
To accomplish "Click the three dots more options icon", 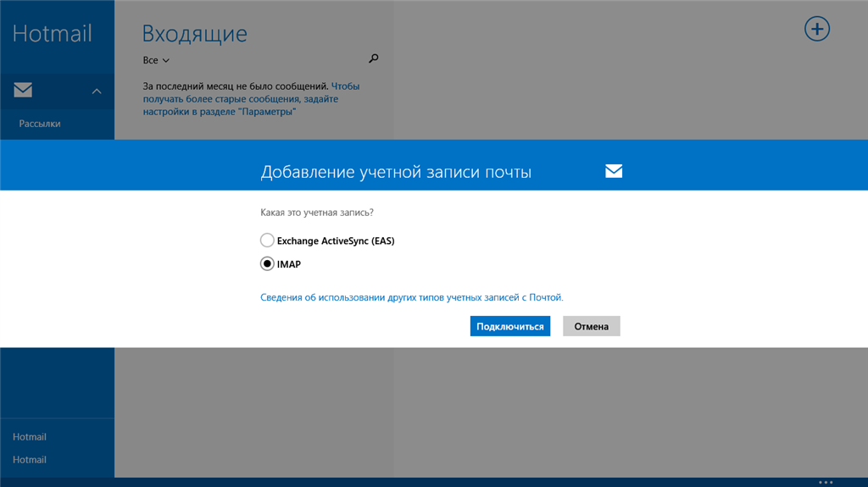I will click(826, 482).
